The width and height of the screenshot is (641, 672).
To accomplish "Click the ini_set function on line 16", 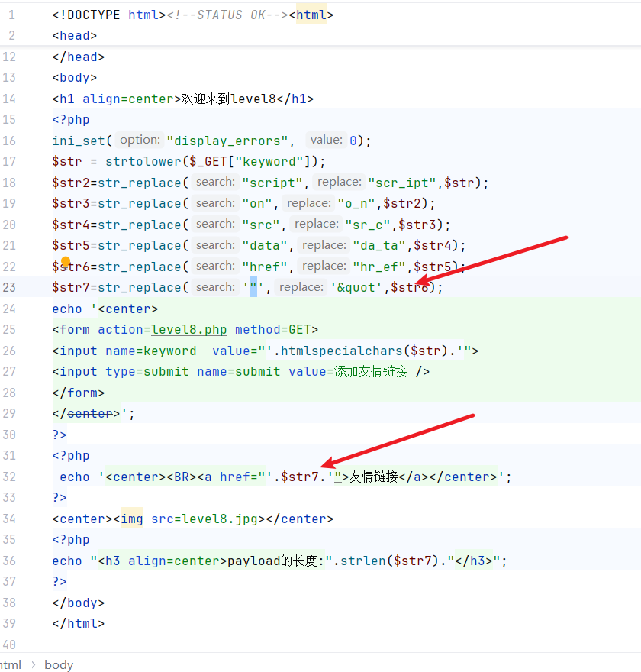I will click(x=79, y=141).
